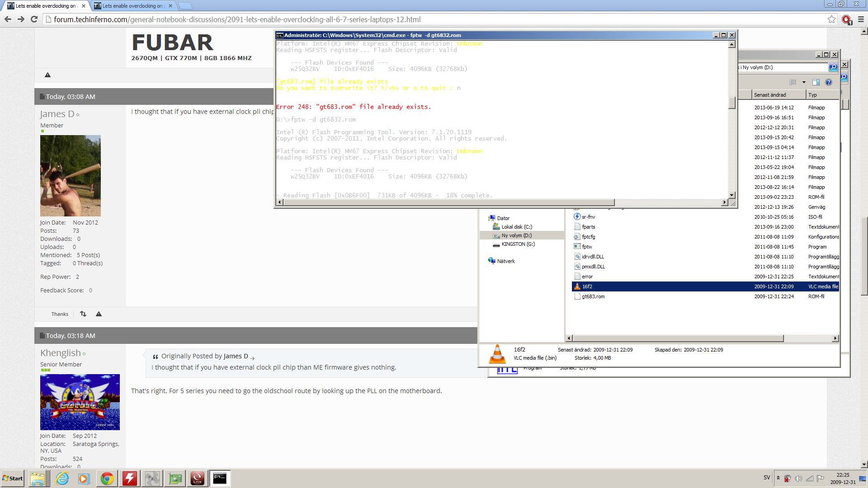Select Lokal disk (C:) in the tree
Screen dimensions: 868x488
click(513, 227)
